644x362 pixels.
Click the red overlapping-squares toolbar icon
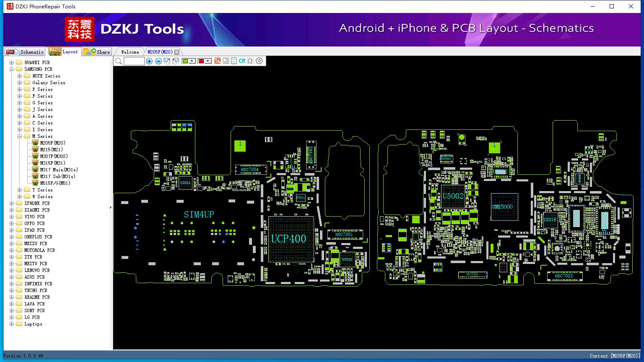coord(218,61)
